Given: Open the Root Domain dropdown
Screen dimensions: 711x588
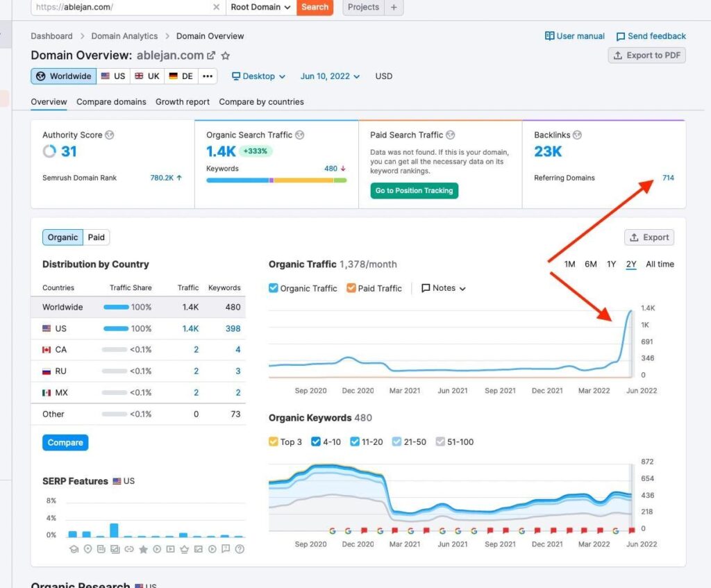Looking at the screenshot, I should click(x=261, y=7).
